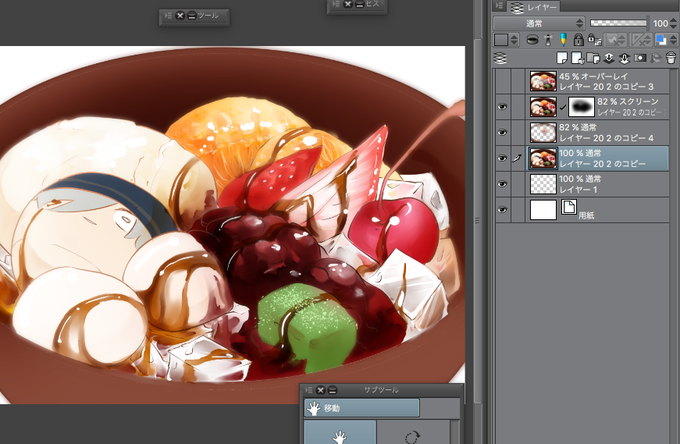Switch to the レイヤー tab
The image size is (680, 444).
[534, 7]
